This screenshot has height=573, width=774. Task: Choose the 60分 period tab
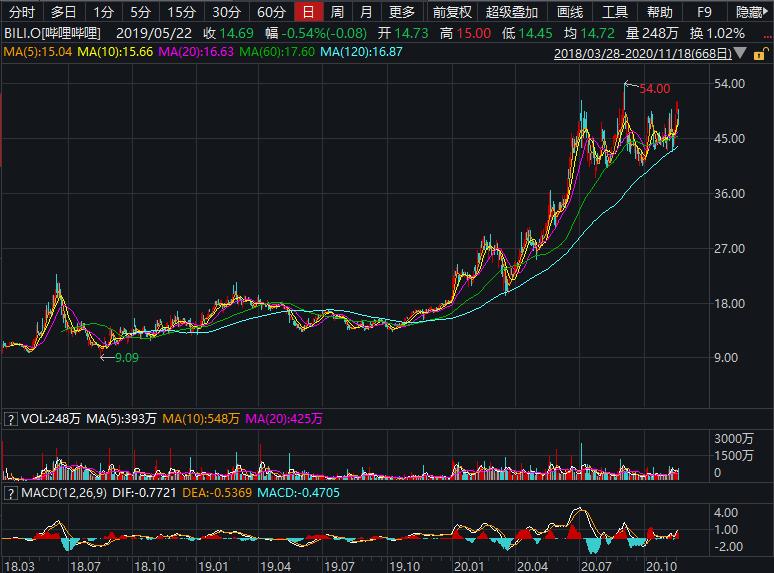tap(270, 12)
